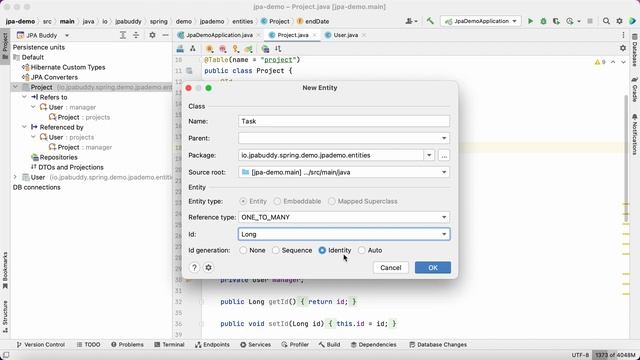Click the disabled stop square icon

(590, 21)
